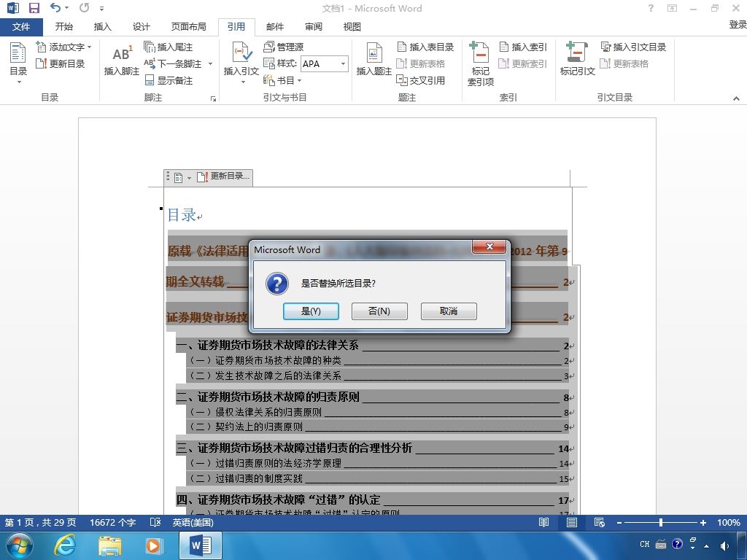
Task: Switch to Read Mode view in status bar
Action: [543, 522]
